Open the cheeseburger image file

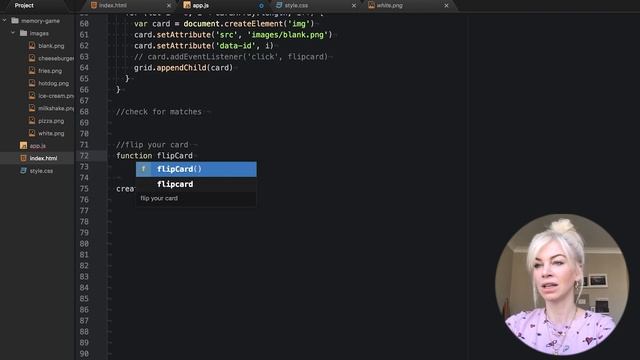(56, 58)
